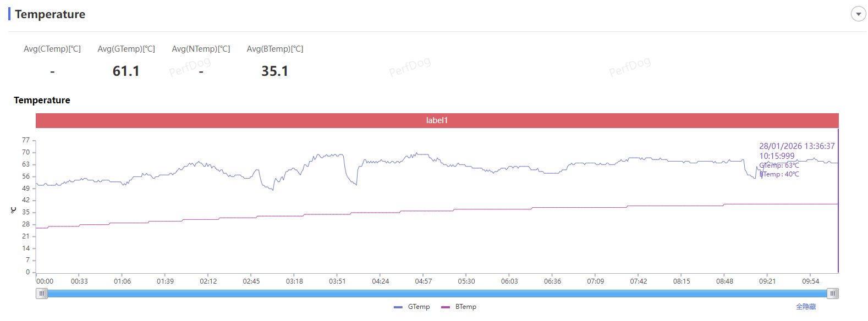The width and height of the screenshot is (868, 321).
Task: Click the Temperature section heading
Action: (50, 14)
